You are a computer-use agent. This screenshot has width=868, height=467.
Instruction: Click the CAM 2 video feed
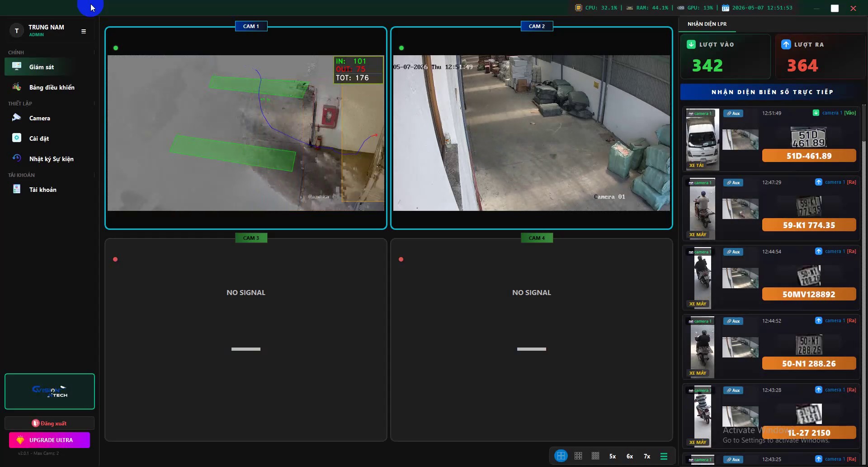click(x=532, y=133)
